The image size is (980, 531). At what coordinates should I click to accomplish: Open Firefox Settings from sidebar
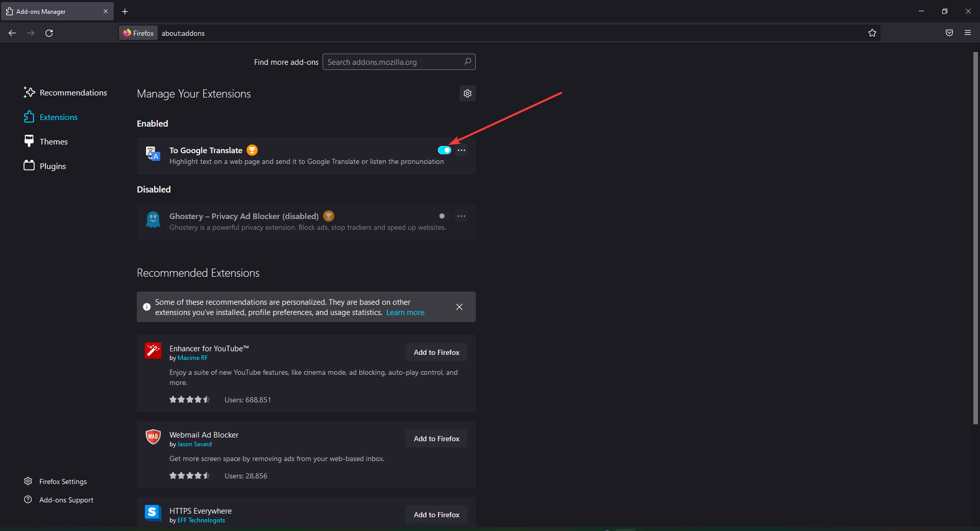55,481
